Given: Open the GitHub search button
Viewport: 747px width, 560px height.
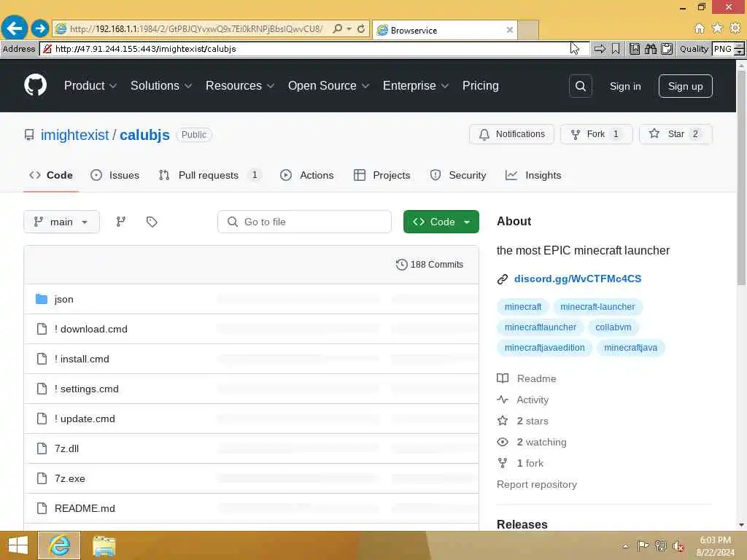Looking at the screenshot, I should coord(580,86).
